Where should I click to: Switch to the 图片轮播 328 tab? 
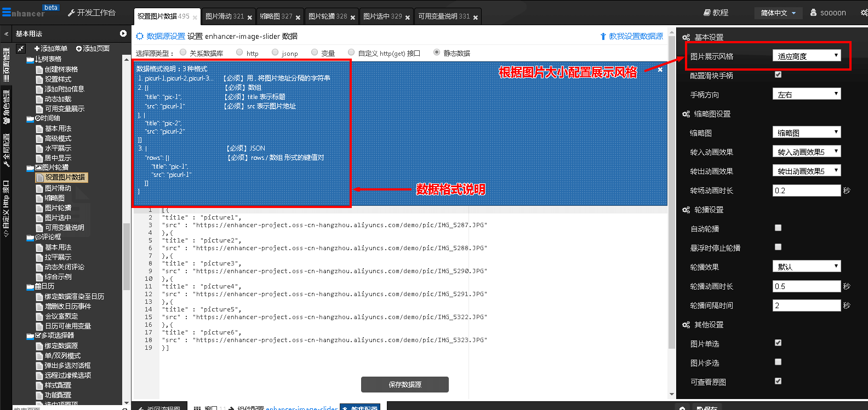327,16
